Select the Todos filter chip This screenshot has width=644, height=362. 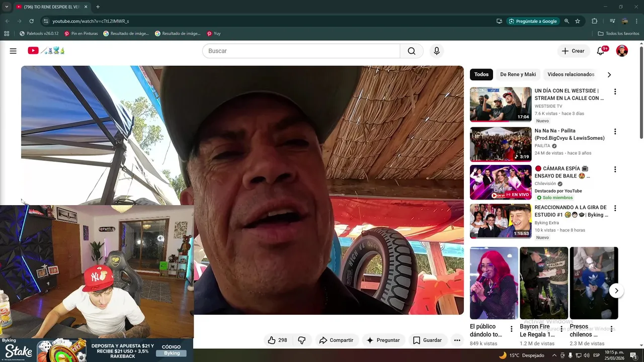point(481,74)
